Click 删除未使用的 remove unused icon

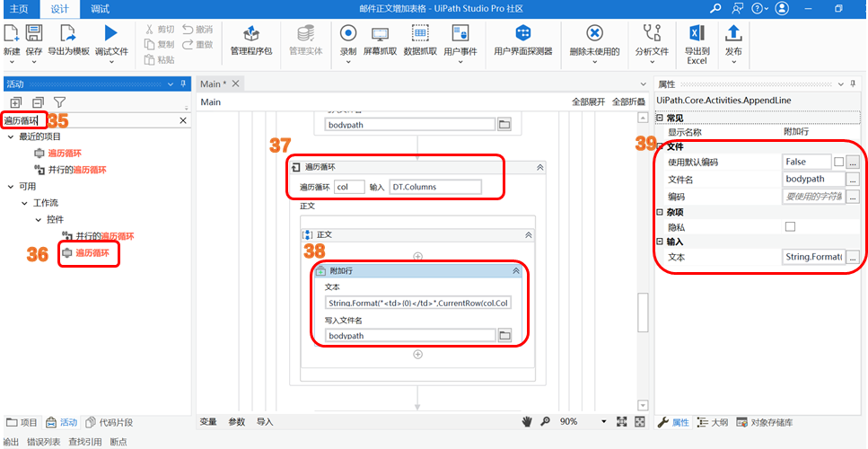pos(594,34)
